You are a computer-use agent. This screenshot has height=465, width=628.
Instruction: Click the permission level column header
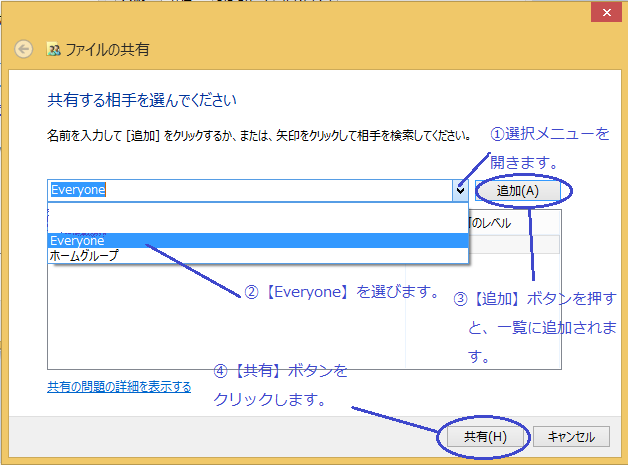pos(500,221)
